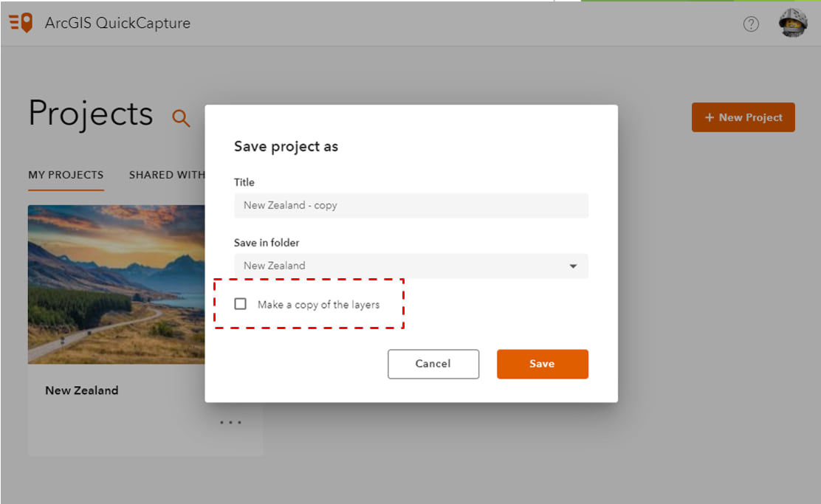The height and width of the screenshot is (504, 821).
Task: Expand the Save in folder dropdown arrow
Action: [x=573, y=266]
